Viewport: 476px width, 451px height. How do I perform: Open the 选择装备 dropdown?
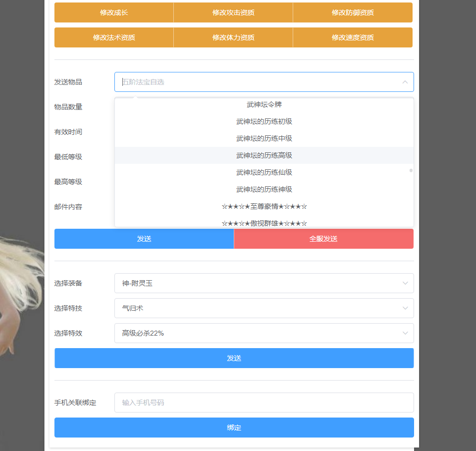tap(264, 283)
